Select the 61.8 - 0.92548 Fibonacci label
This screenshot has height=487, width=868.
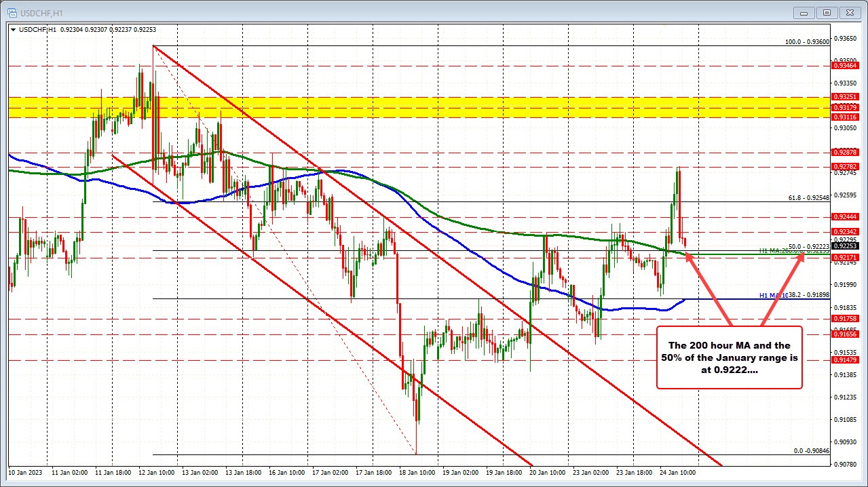pyautogui.click(x=808, y=198)
